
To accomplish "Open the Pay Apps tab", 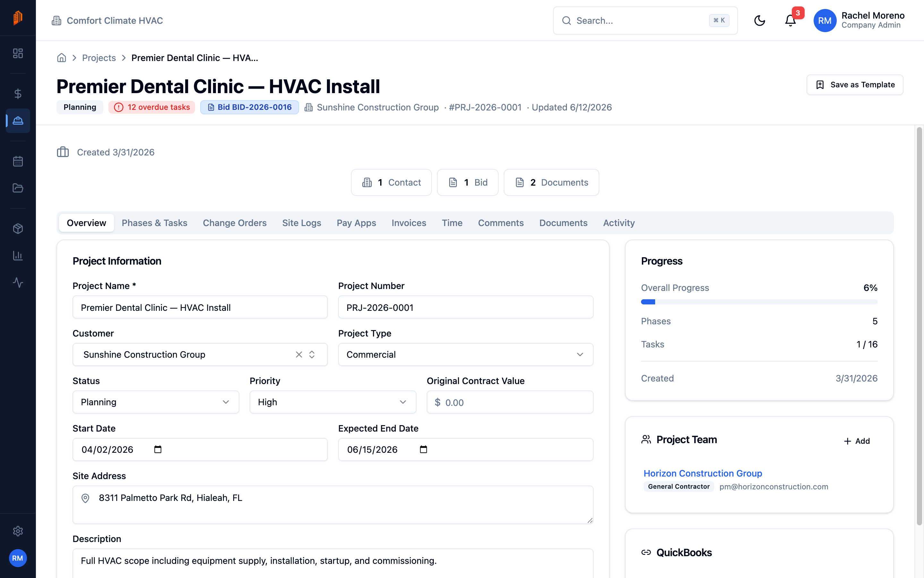I will tap(356, 223).
